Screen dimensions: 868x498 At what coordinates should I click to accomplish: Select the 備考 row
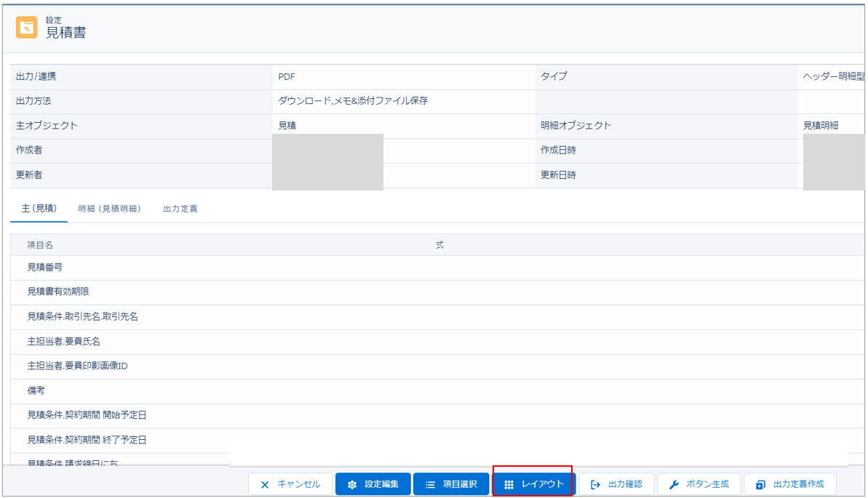click(36, 390)
